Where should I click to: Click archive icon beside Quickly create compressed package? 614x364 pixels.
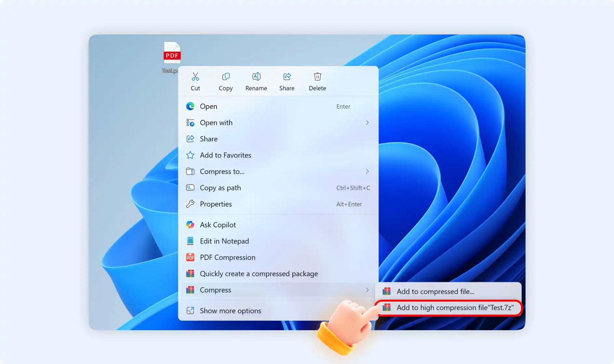pos(190,273)
